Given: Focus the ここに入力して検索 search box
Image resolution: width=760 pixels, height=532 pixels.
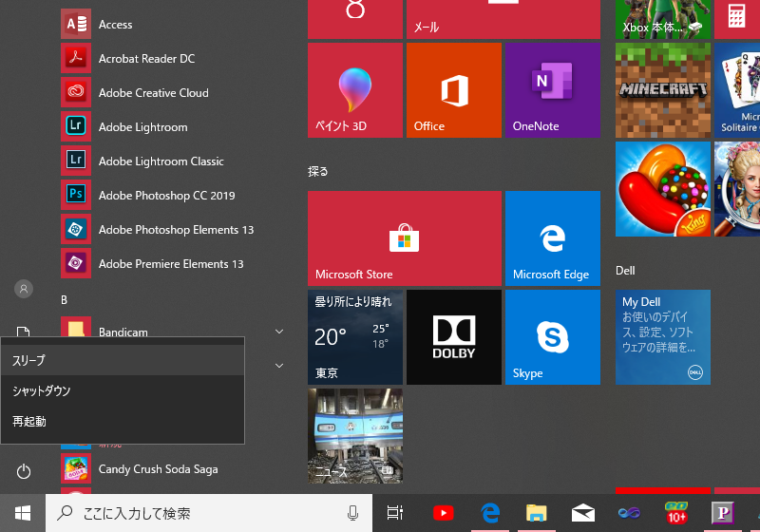Looking at the screenshot, I should click(x=209, y=513).
